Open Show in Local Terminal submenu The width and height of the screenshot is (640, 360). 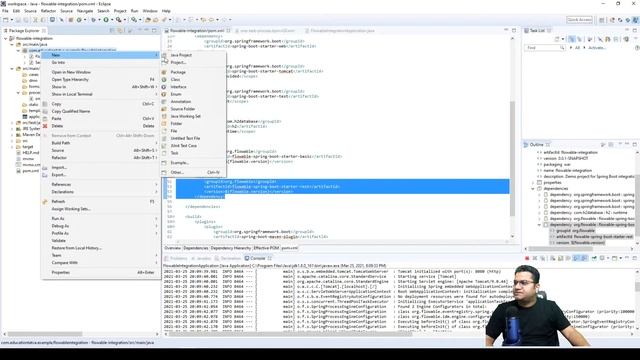click(72, 94)
